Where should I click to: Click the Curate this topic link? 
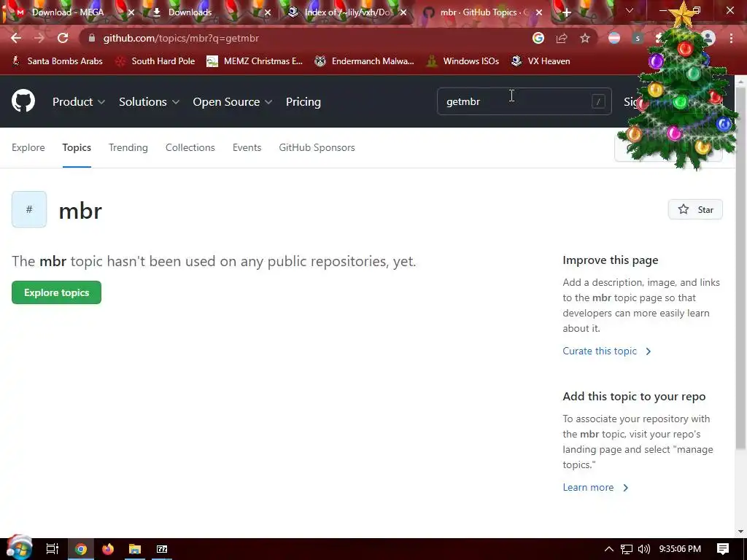point(606,351)
